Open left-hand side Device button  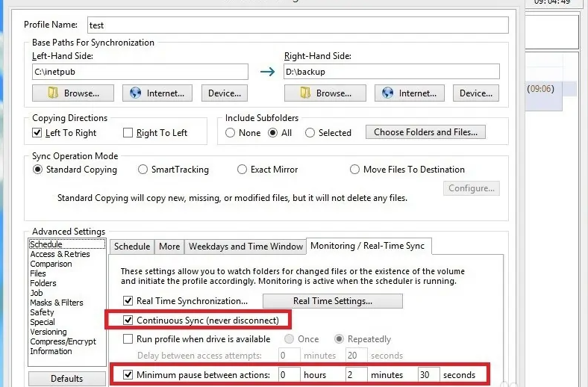[x=225, y=93]
